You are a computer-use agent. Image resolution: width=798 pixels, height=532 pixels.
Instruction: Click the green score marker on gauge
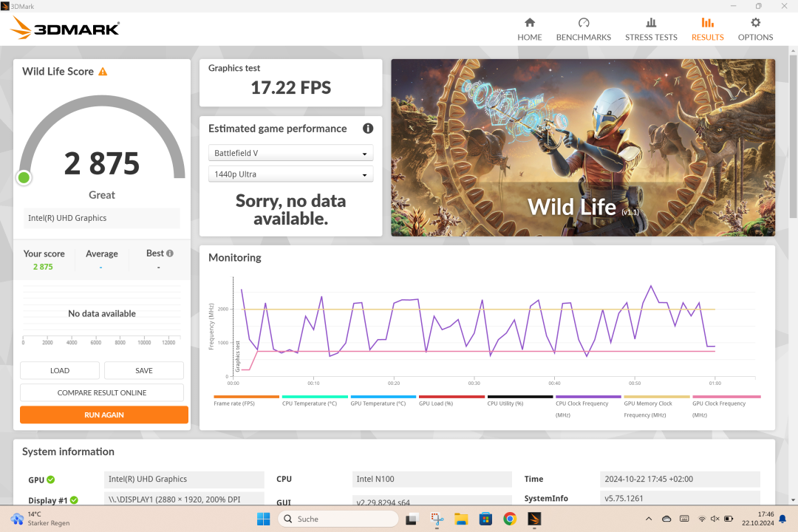pyautogui.click(x=24, y=177)
